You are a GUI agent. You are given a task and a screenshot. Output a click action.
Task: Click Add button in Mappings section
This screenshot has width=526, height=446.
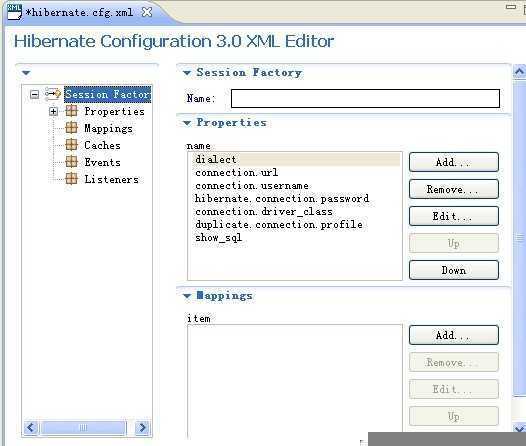(454, 335)
